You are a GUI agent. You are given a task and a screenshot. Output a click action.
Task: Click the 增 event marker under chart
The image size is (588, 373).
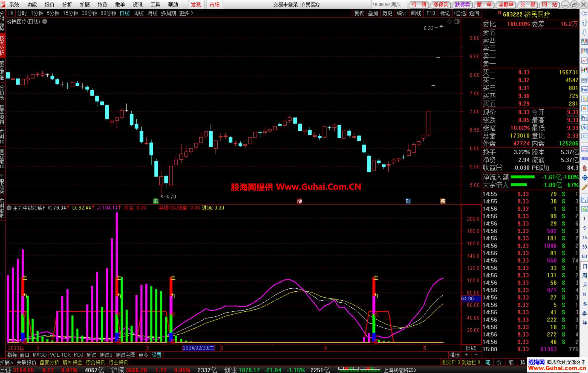(299, 201)
